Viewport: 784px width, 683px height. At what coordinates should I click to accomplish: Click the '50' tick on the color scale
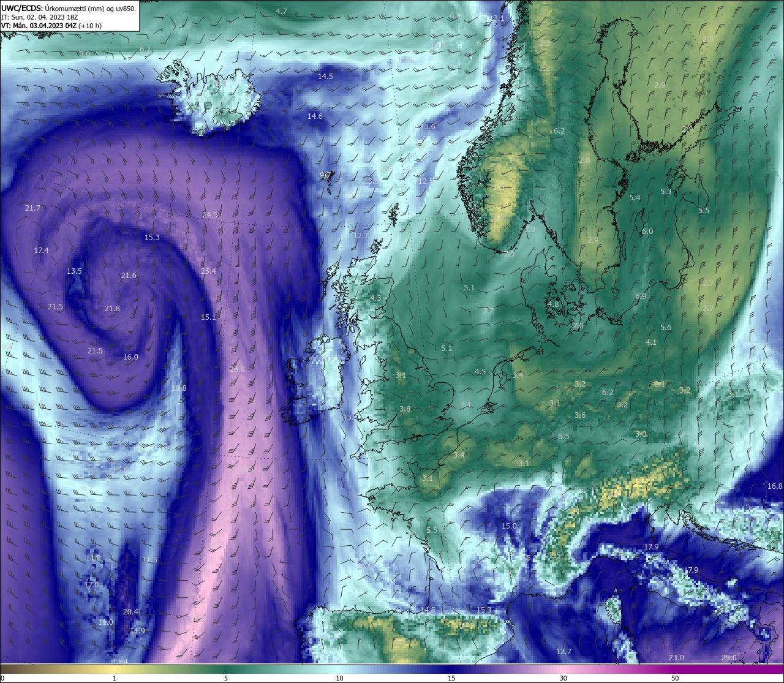coord(675,678)
